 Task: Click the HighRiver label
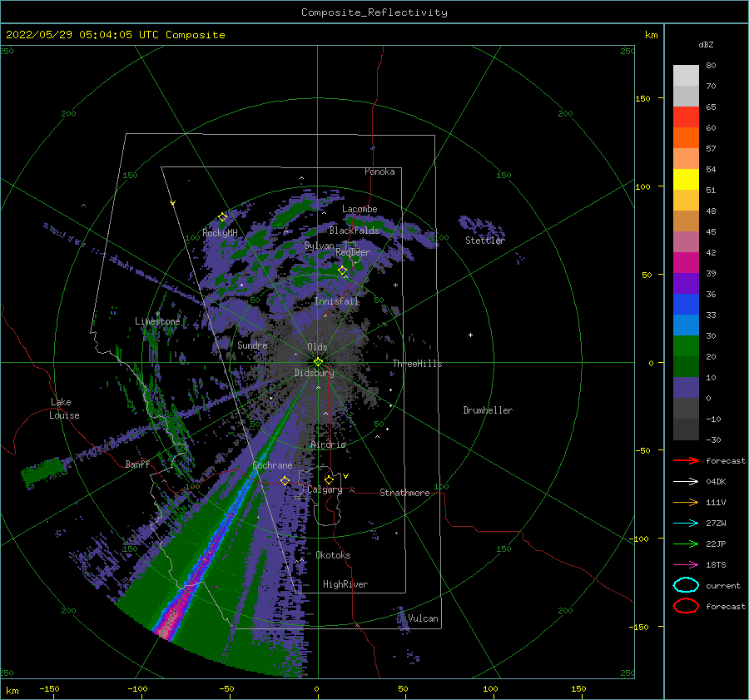(x=345, y=584)
